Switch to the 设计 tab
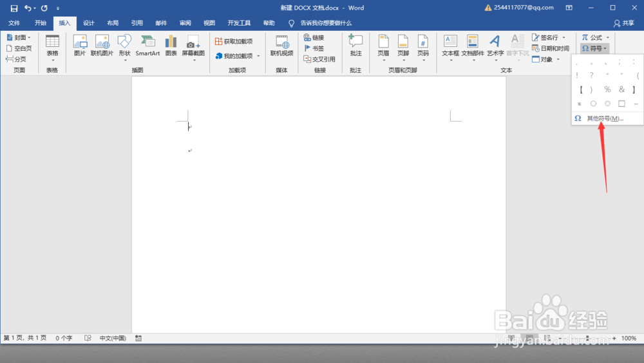644x363 pixels. click(89, 23)
